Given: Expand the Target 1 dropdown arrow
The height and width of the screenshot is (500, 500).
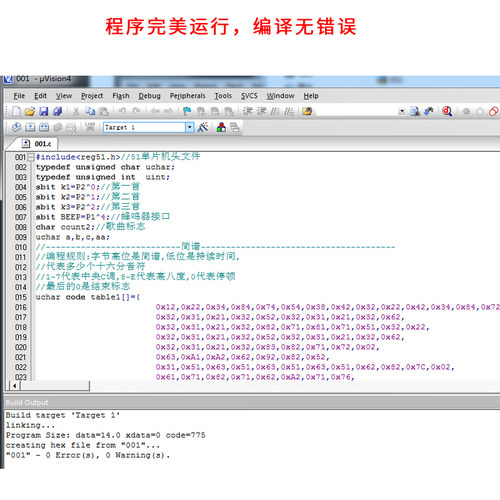Looking at the screenshot, I should point(190,127).
